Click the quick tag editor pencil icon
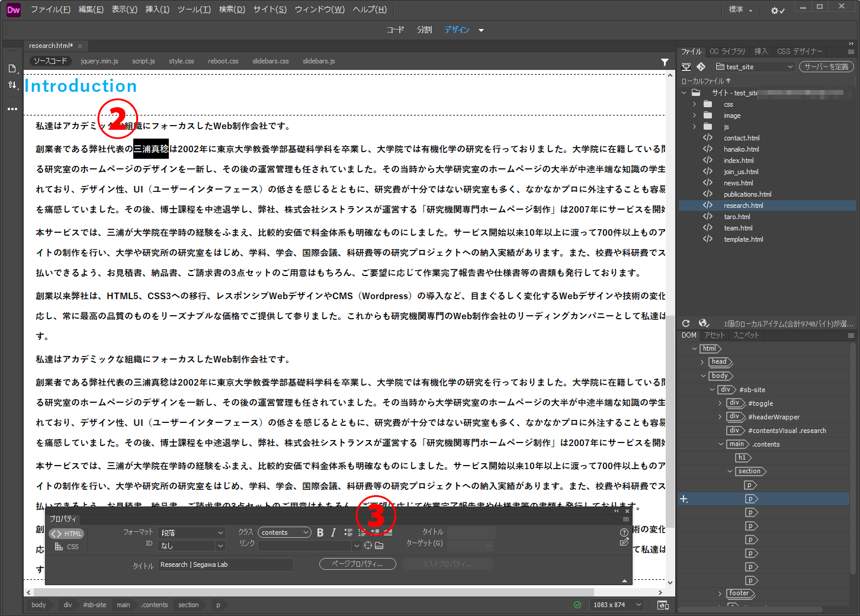This screenshot has height=616, width=860. coord(624,542)
